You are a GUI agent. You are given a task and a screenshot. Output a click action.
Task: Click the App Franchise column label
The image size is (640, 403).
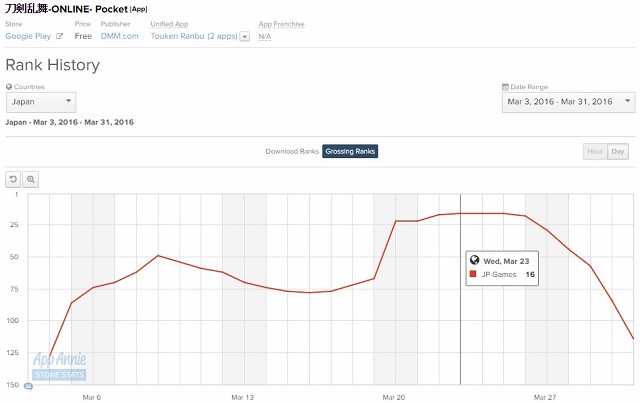tap(282, 24)
